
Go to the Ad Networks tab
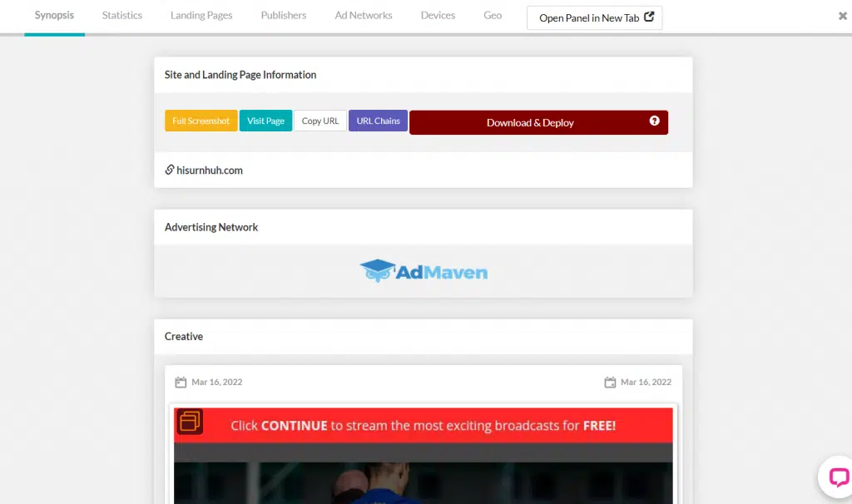pyautogui.click(x=364, y=16)
